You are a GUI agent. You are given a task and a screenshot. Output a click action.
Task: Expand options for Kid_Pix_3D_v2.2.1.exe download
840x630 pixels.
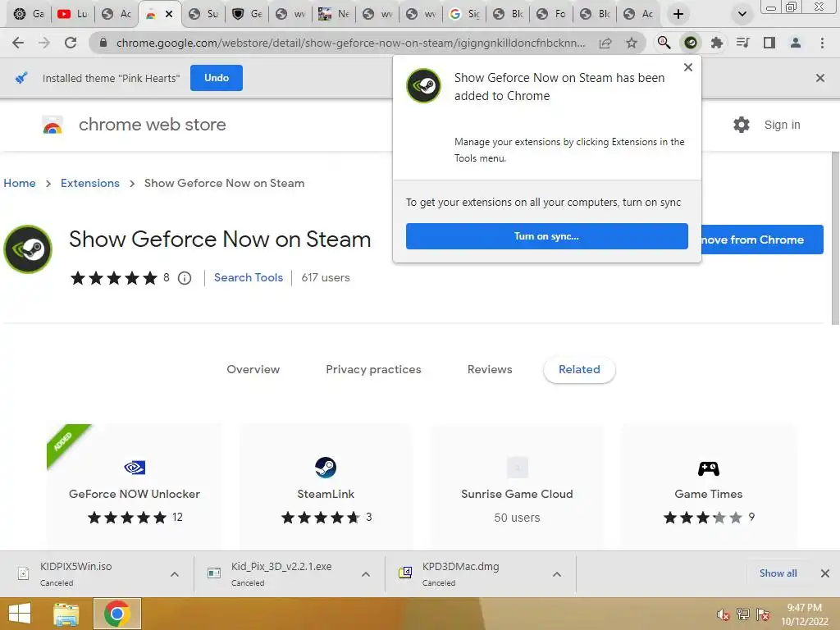pyautogui.click(x=366, y=574)
